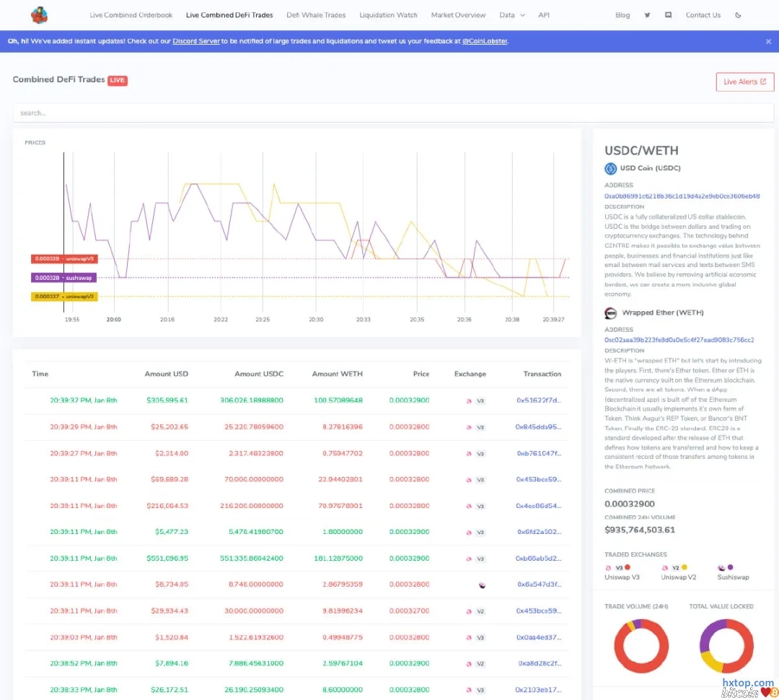Dismiss the blue announcement banner
Image resolution: width=779 pixels, height=700 pixels.
(x=768, y=42)
